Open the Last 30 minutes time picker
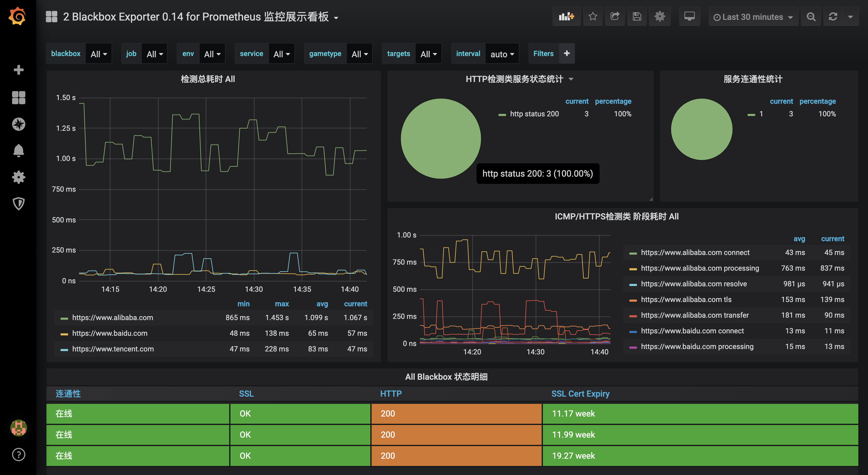 (x=753, y=17)
